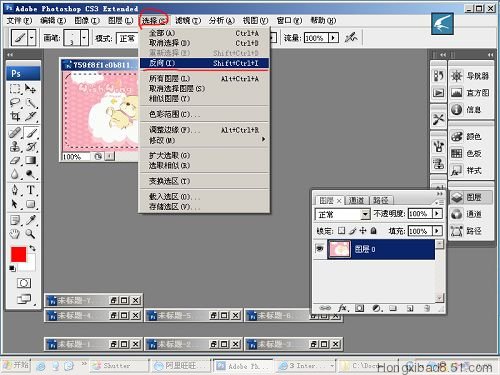
Task: Select the Move tool
Action: (x=31, y=89)
